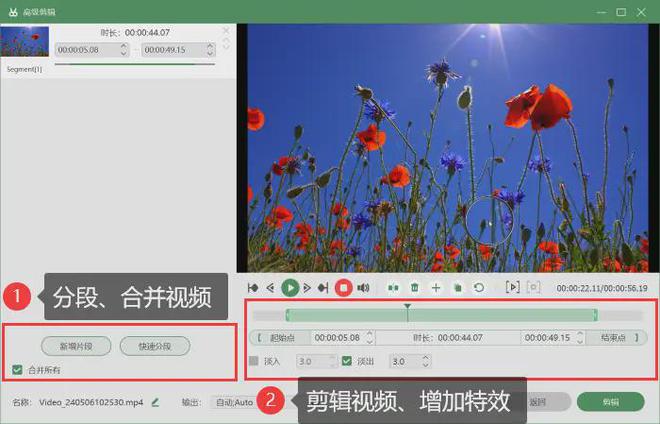Click the 结束点 set end button
660x424 pixels.
(616, 338)
